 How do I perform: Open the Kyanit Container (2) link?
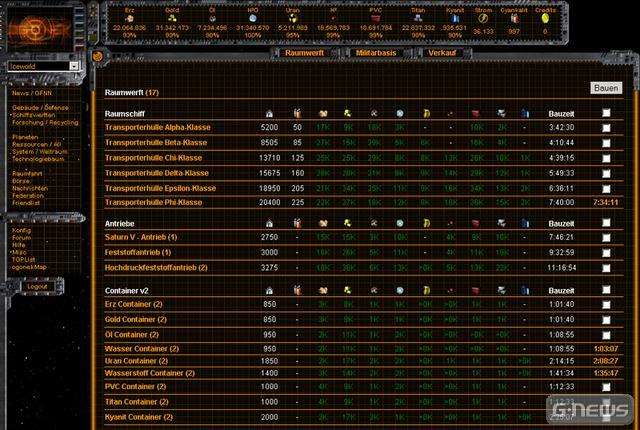[139, 417]
